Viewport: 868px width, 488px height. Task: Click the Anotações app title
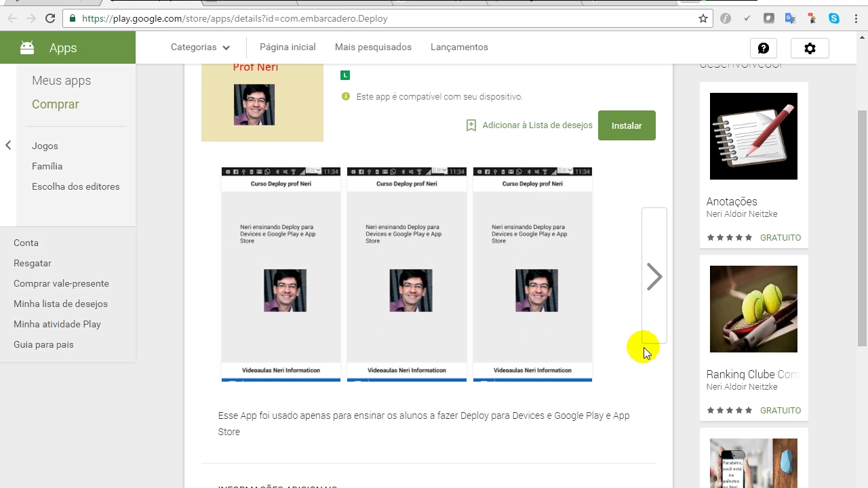(x=732, y=201)
